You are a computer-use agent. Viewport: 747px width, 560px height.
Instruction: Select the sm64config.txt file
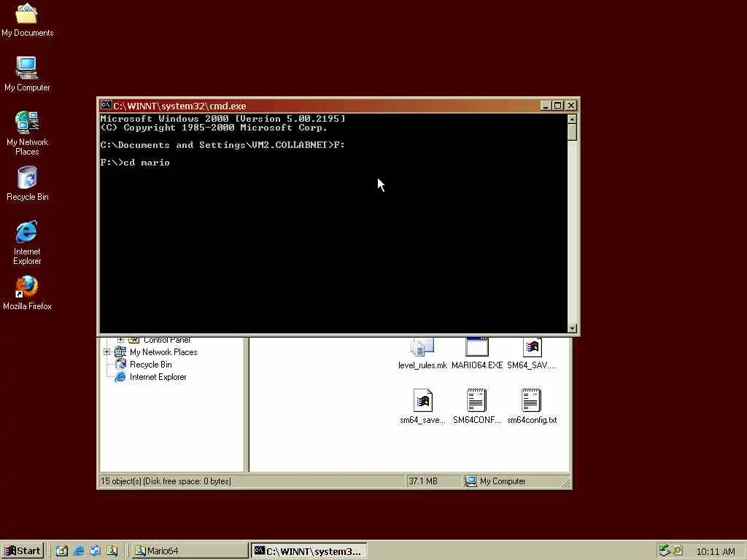pyautogui.click(x=532, y=406)
